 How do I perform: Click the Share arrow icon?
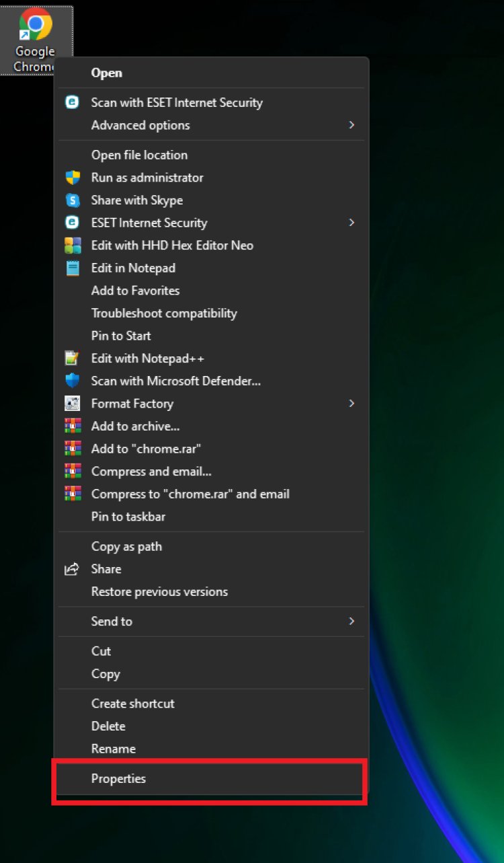[x=72, y=569]
